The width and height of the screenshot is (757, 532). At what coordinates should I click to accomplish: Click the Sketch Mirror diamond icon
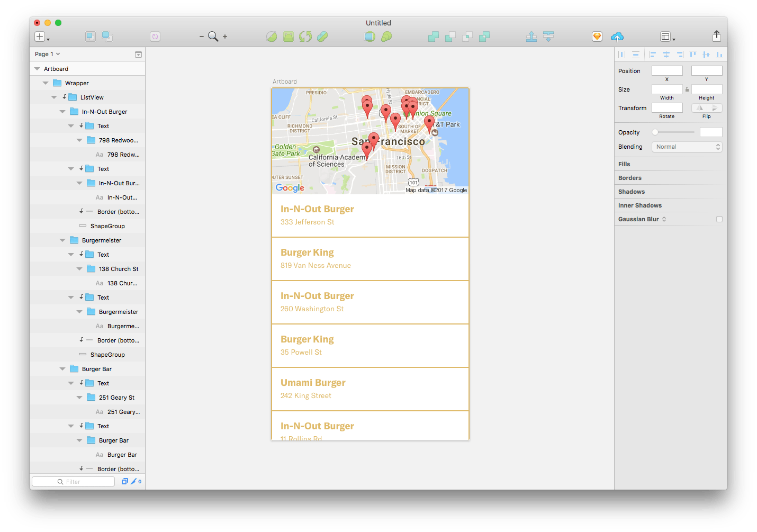click(x=597, y=37)
